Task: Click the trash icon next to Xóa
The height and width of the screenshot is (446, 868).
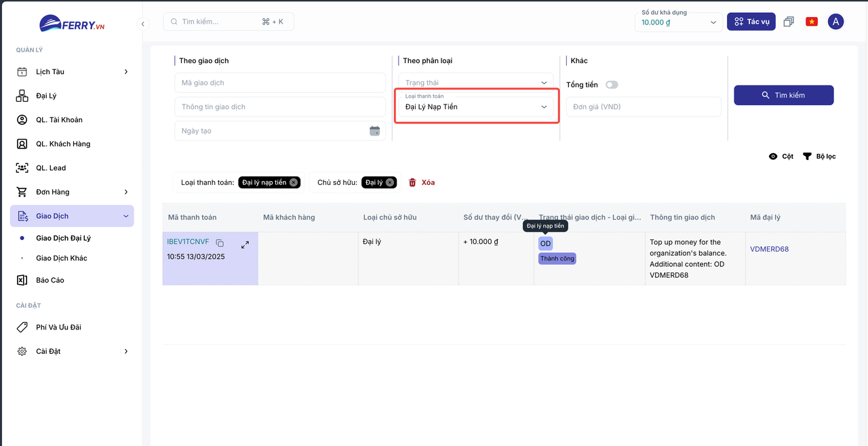Action: click(412, 182)
